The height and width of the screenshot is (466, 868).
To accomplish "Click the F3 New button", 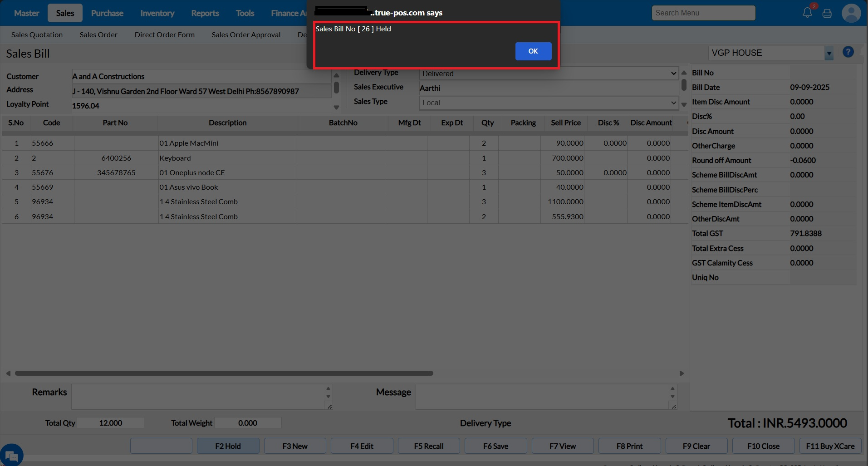I will click(295, 446).
